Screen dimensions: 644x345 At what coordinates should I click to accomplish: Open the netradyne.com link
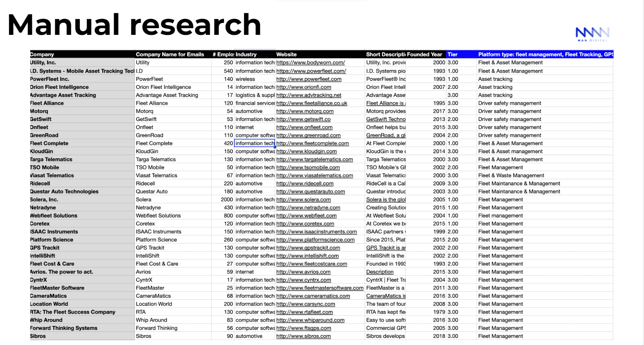(x=308, y=208)
